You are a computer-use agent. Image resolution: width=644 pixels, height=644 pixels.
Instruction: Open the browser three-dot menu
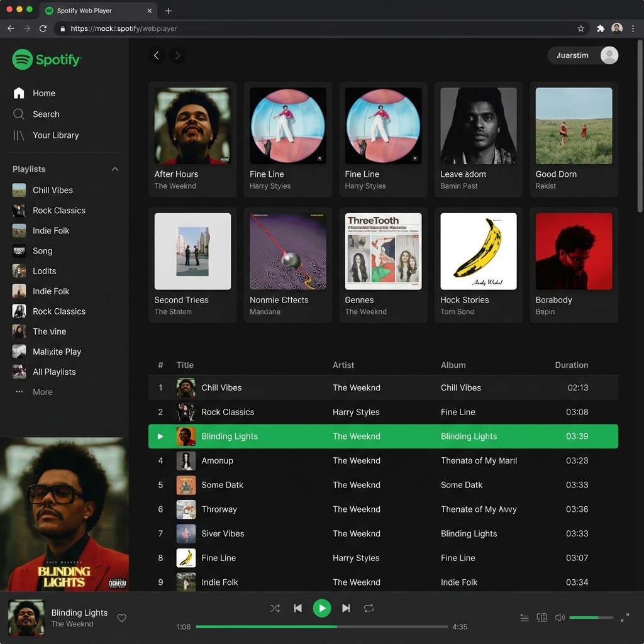(x=633, y=28)
